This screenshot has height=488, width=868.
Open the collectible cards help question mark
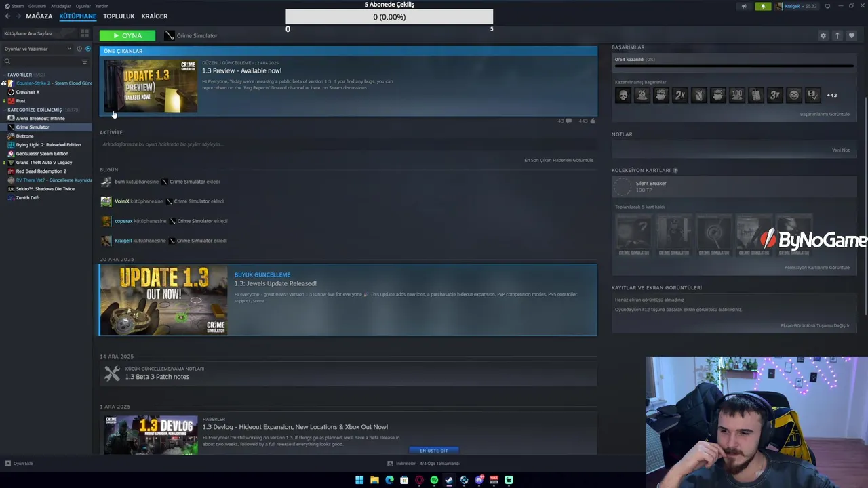pyautogui.click(x=675, y=170)
